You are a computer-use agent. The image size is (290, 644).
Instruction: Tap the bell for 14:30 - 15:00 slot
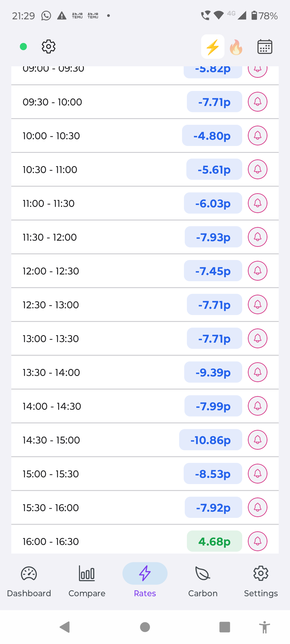[x=258, y=440]
